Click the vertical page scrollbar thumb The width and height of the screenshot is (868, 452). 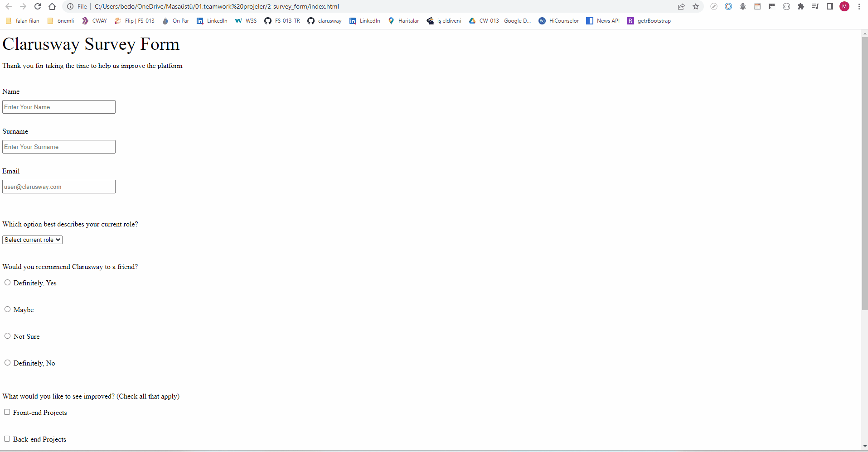tap(865, 173)
